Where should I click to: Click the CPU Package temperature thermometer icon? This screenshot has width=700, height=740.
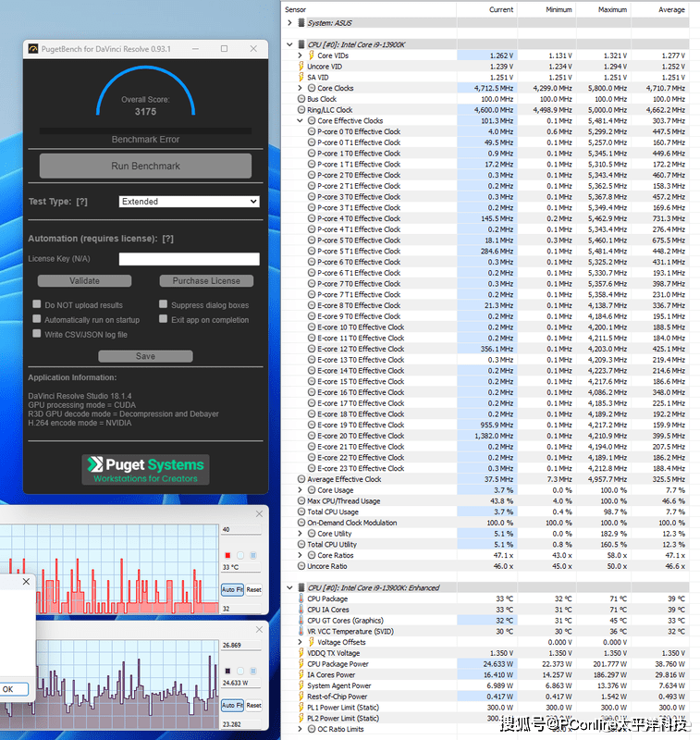301,599
